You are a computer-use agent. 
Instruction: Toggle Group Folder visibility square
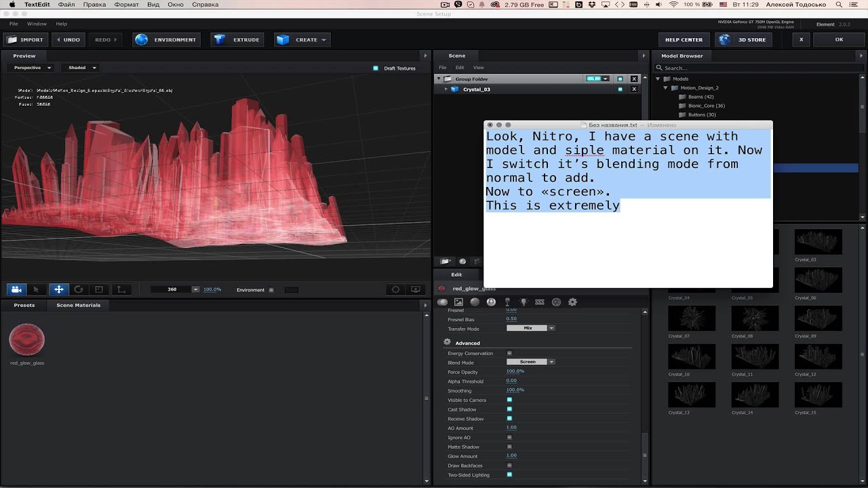pyautogui.click(x=620, y=79)
